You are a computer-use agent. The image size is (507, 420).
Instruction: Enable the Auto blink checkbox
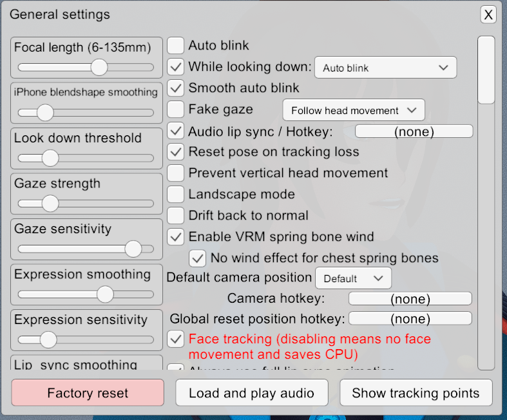(175, 45)
